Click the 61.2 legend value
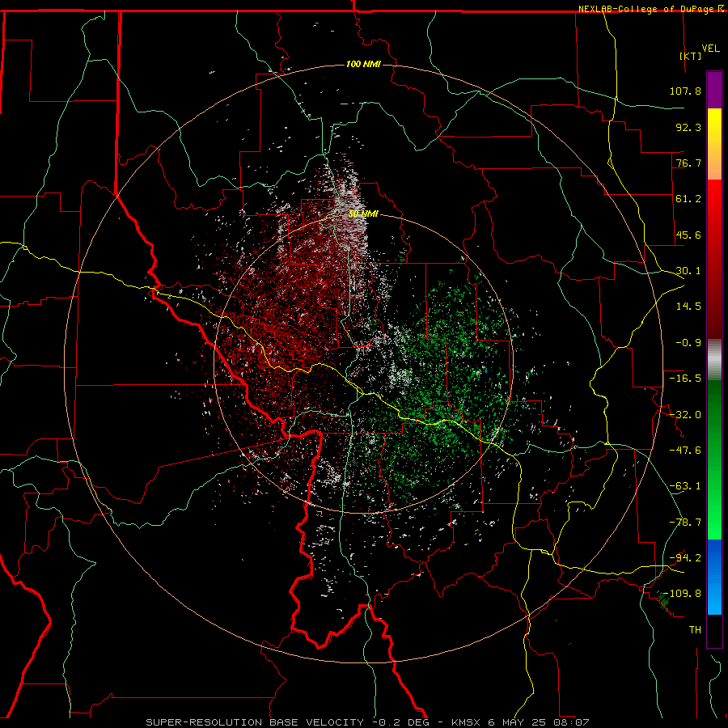The height and width of the screenshot is (728, 728). click(x=688, y=199)
